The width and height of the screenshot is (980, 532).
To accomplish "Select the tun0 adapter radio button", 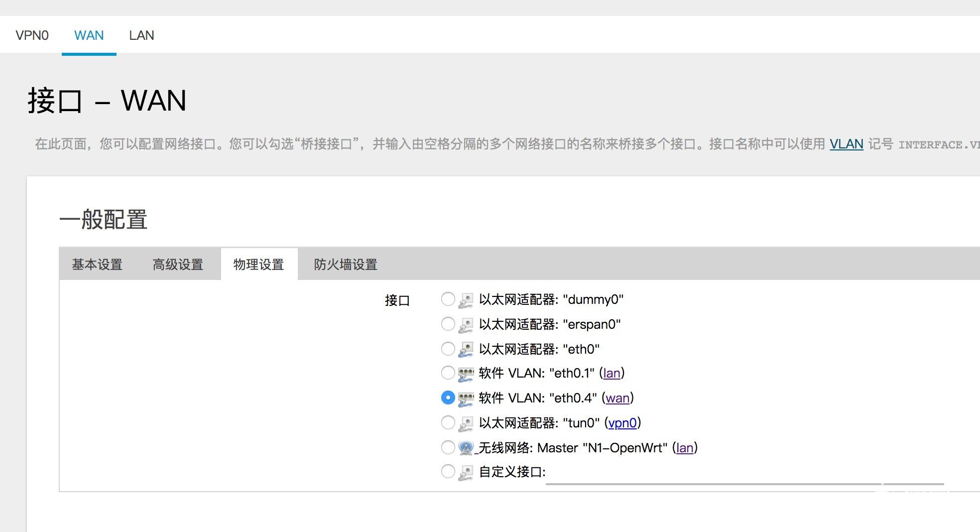I will (448, 422).
